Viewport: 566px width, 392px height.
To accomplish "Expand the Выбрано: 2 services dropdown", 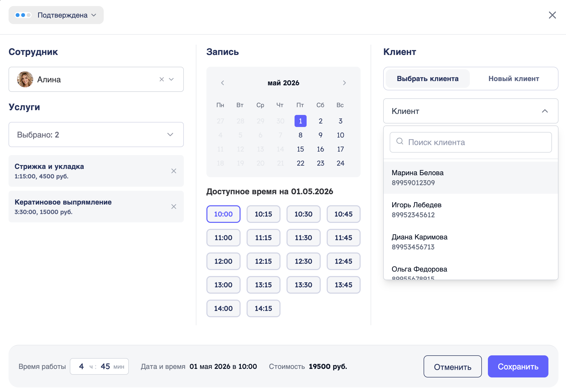I will (x=96, y=135).
